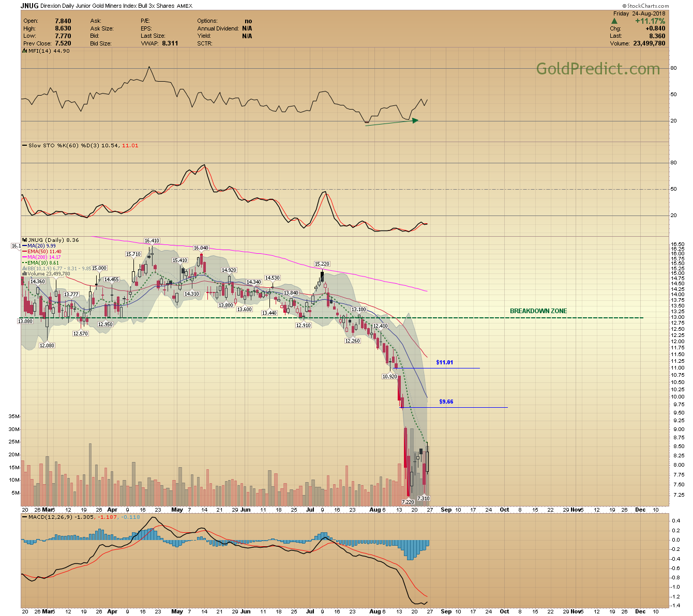Click the '7.220' low price label
This screenshot has width=693, height=616.
click(408, 502)
